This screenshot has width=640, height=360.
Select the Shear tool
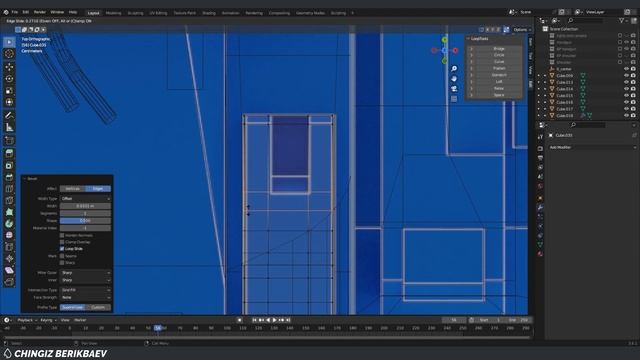9,270
